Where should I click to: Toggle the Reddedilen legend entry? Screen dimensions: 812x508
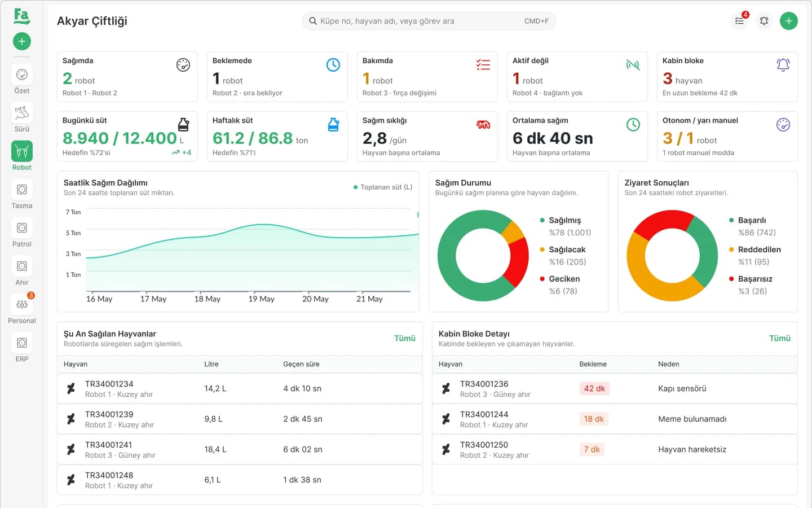coord(755,256)
